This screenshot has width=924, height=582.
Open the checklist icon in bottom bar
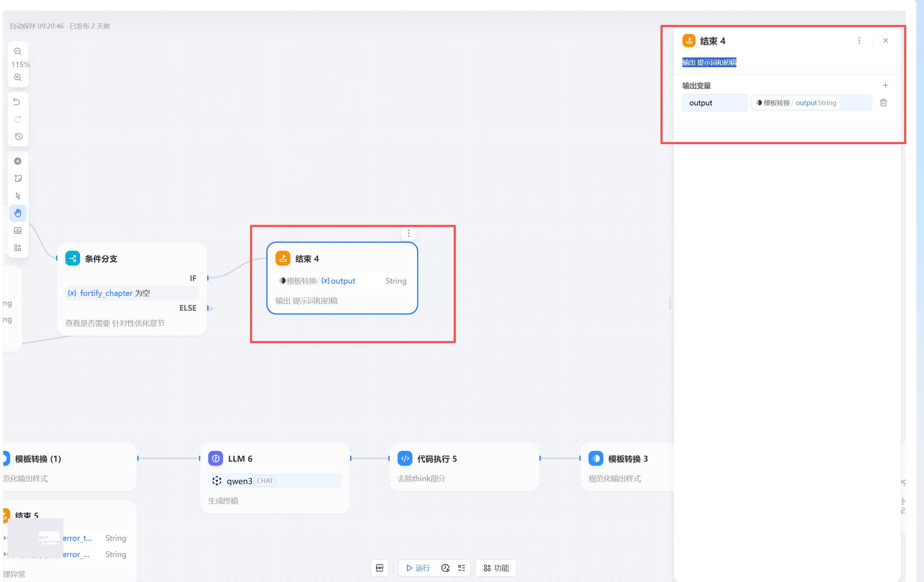point(462,568)
